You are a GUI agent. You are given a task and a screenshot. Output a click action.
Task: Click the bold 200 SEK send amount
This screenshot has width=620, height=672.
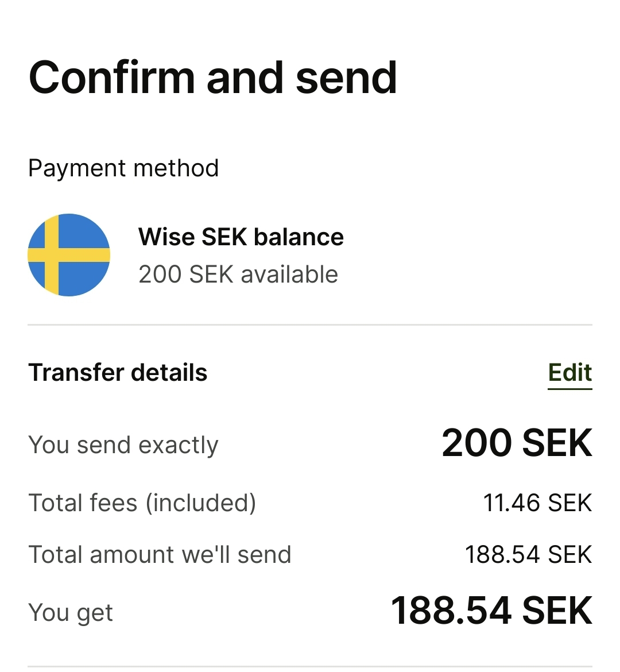517,443
